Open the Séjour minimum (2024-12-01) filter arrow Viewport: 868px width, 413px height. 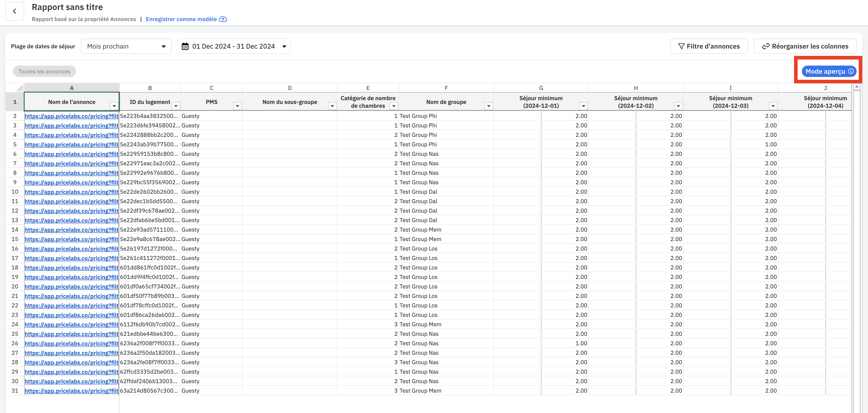click(584, 106)
